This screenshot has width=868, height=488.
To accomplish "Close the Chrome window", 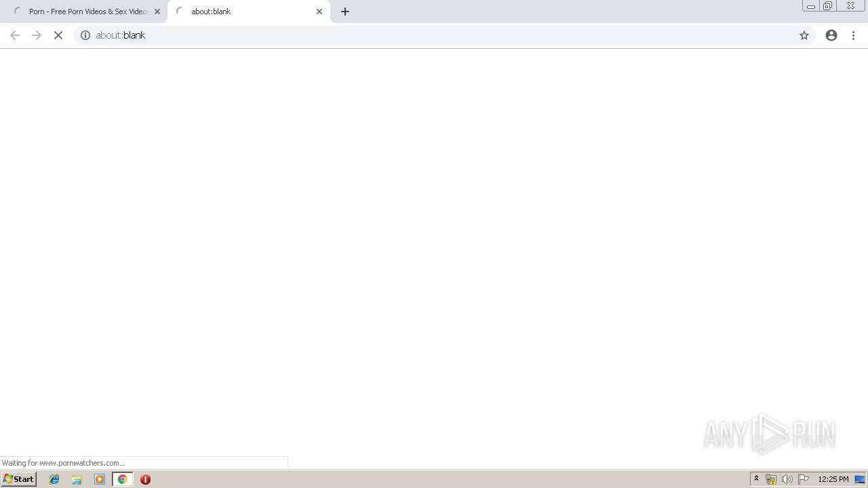I will coord(850,6).
